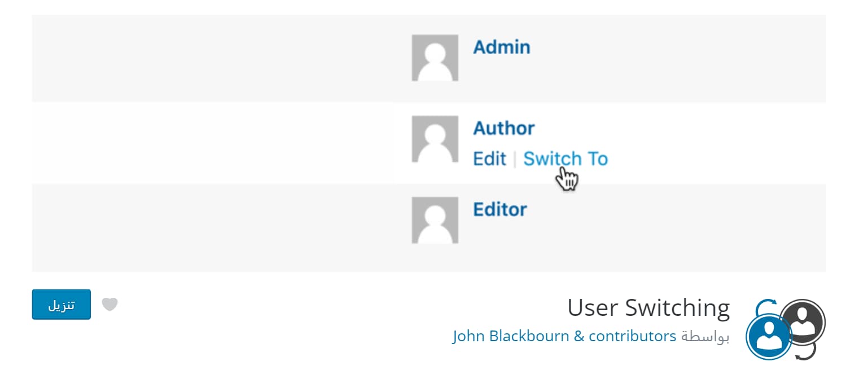Click the Admin user avatar
Viewport: 868px width, 379px height.
(435, 58)
